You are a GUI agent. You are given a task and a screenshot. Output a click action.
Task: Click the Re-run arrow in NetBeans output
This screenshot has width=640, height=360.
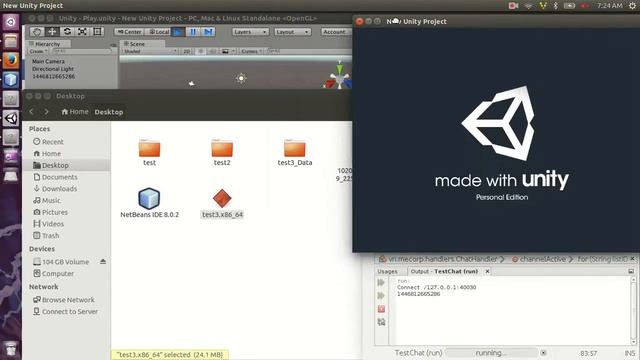(x=381, y=282)
